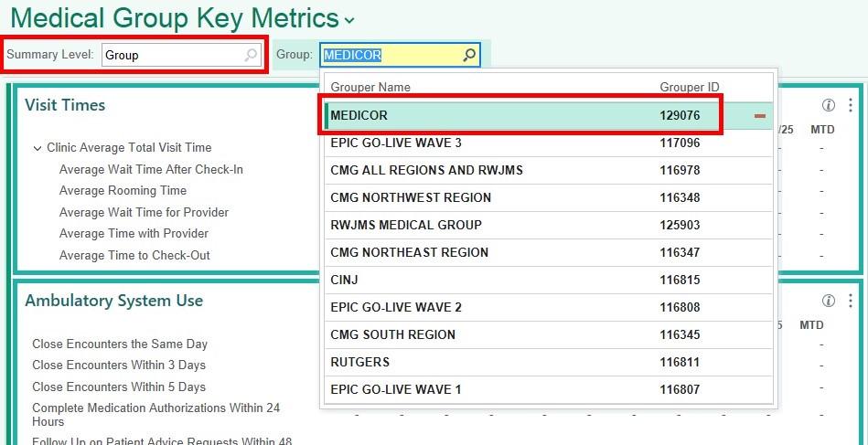Show Ambulatory System Use info icon
Image resolution: width=868 pixels, height=445 pixels.
point(829,301)
